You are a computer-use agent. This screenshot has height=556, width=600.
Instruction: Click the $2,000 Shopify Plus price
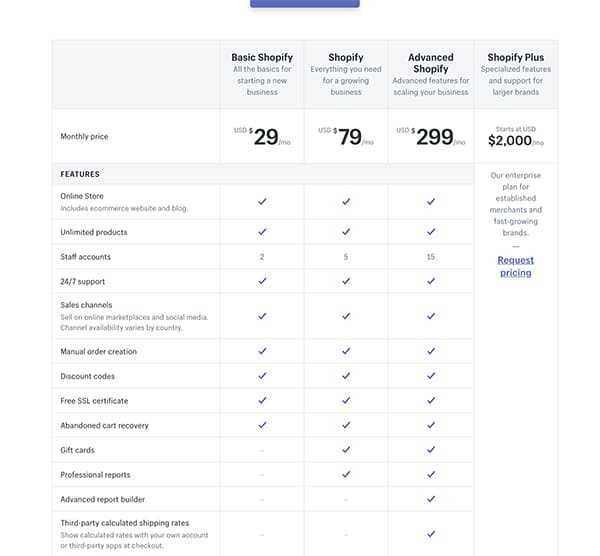pos(512,141)
